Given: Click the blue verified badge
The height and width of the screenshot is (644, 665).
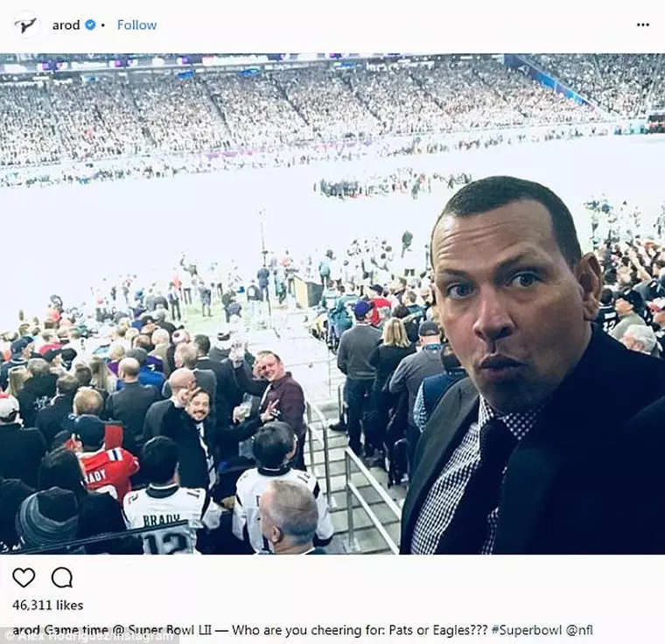Looking at the screenshot, I should pyautogui.click(x=89, y=25).
